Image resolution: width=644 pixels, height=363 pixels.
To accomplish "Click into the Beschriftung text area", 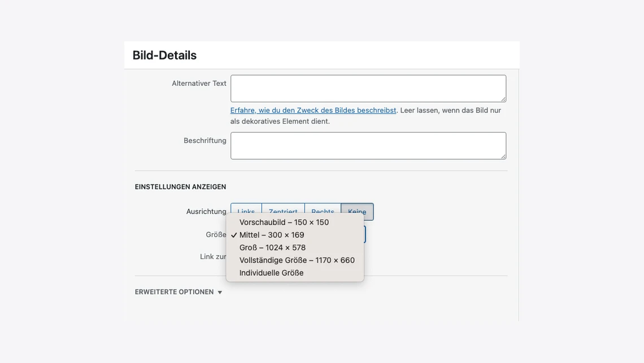I will [368, 146].
